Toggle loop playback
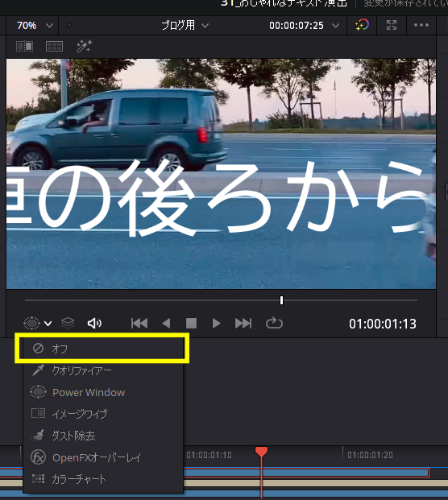Viewport: 448px width, 500px height. [x=274, y=323]
